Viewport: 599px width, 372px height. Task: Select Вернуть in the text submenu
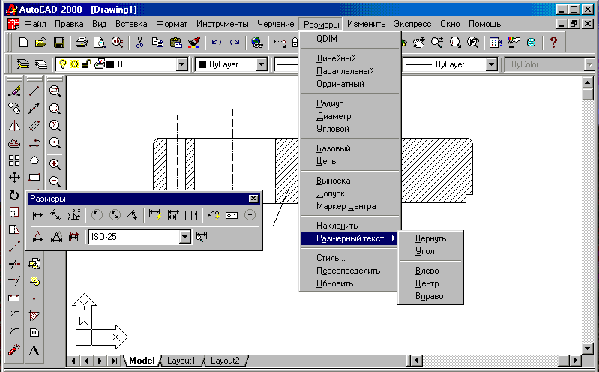click(430, 239)
